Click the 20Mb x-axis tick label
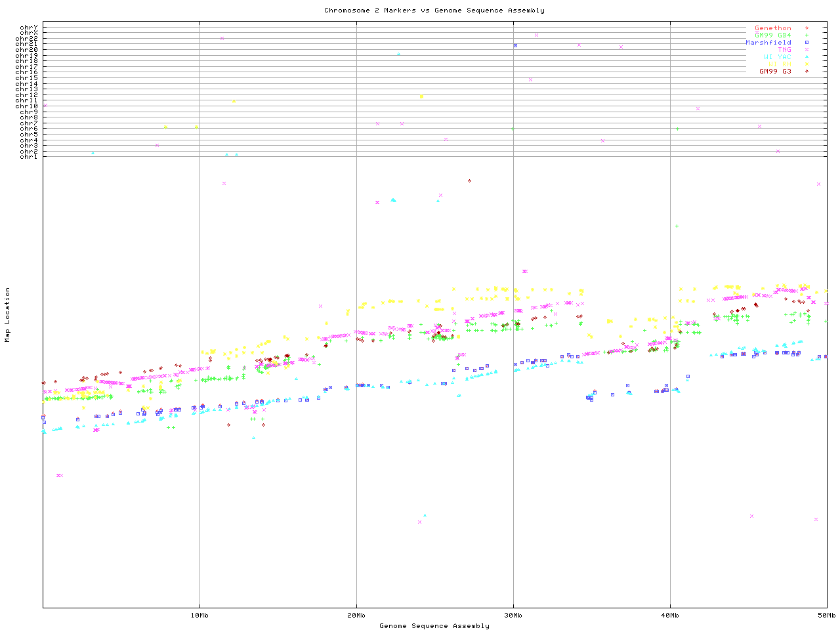Viewport: 840px width, 630px height. click(x=356, y=616)
